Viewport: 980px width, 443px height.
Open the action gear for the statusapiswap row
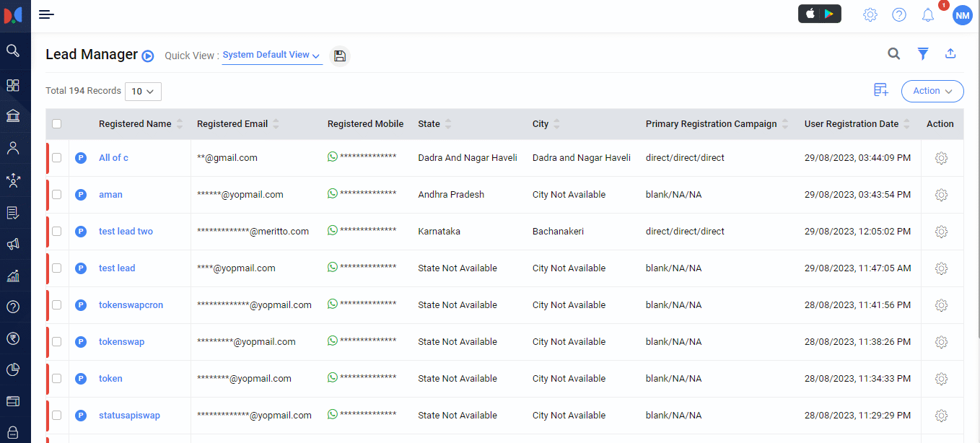pyautogui.click(x=941, y=415)
